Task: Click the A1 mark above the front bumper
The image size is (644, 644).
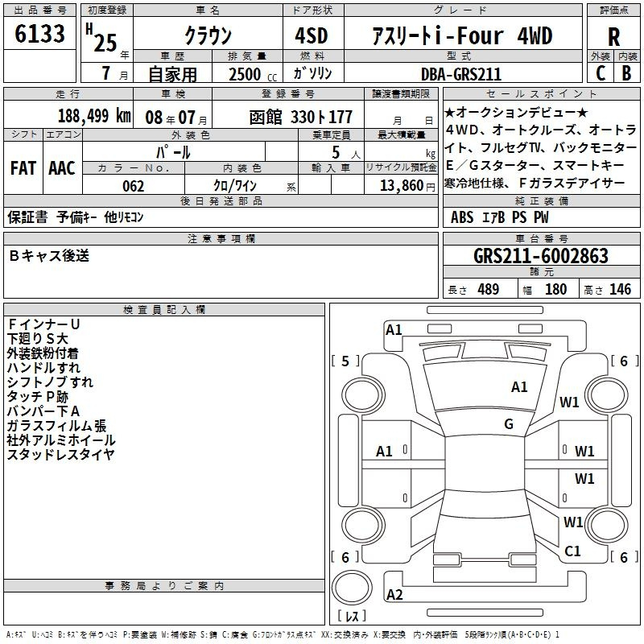Action: pos(394,329)
